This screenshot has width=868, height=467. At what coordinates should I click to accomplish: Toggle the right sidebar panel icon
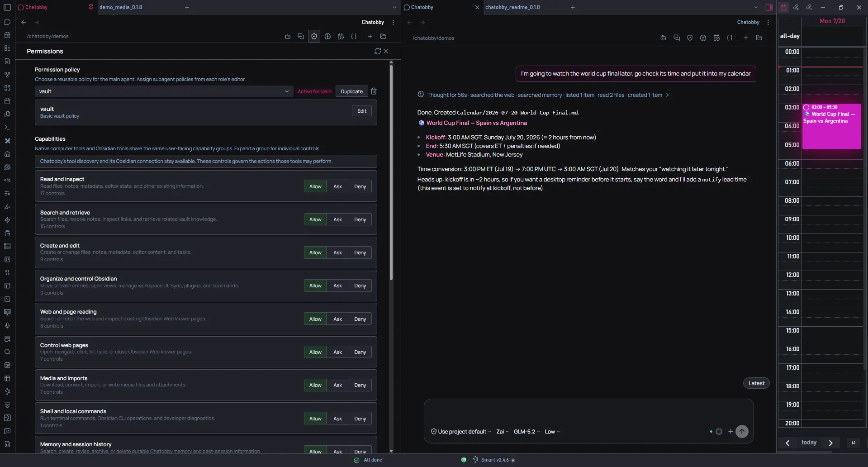point(769,7)
